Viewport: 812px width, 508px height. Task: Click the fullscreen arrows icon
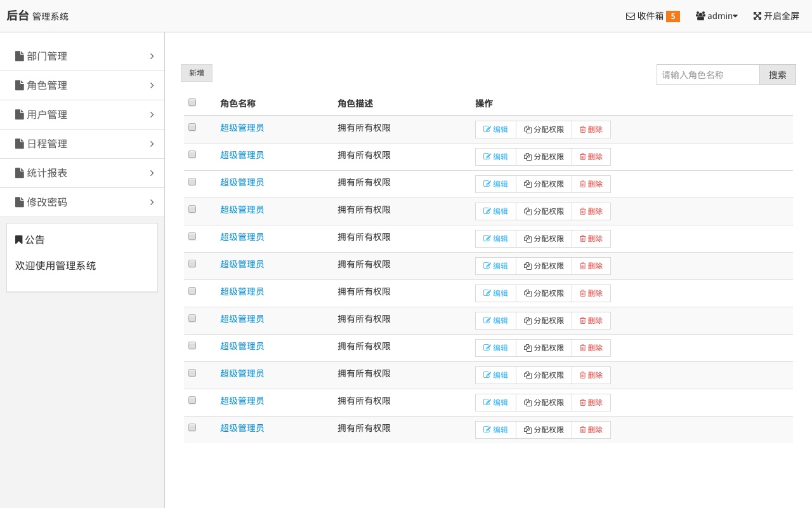tap(757, 17)
